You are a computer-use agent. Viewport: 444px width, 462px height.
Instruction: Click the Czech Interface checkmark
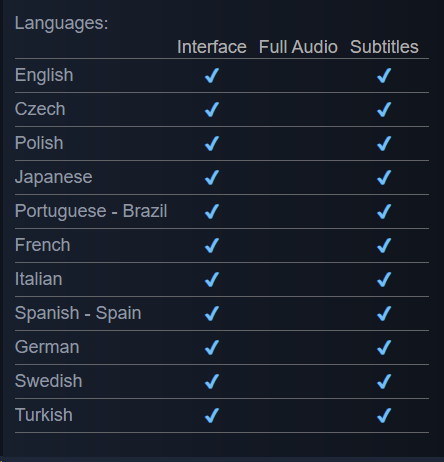pyautogui.click(x=212, y=110)
